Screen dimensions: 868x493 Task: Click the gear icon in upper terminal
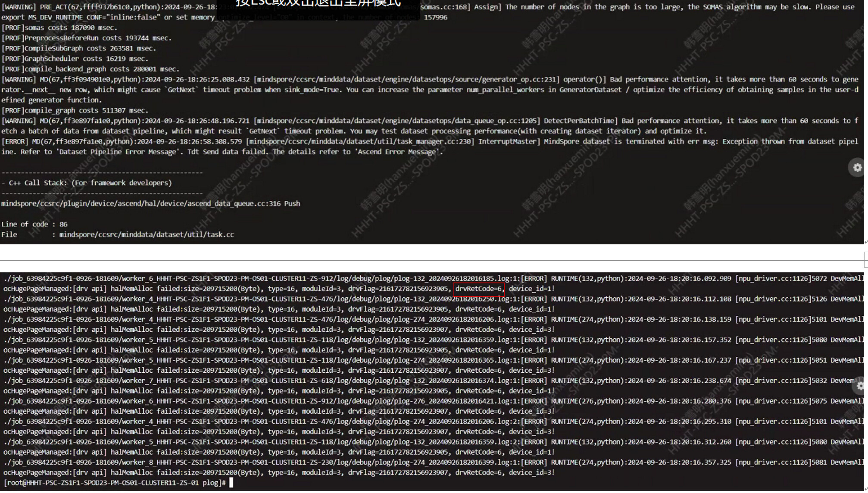pos(857,168)
